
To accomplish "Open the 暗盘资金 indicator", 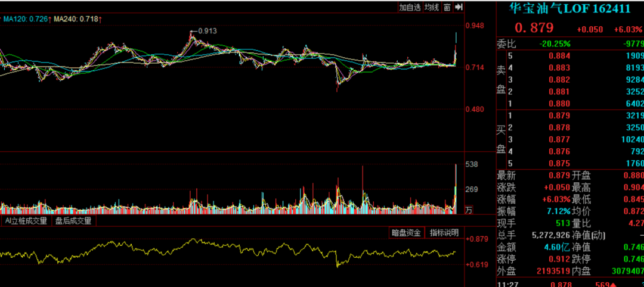I will [406, 233].
